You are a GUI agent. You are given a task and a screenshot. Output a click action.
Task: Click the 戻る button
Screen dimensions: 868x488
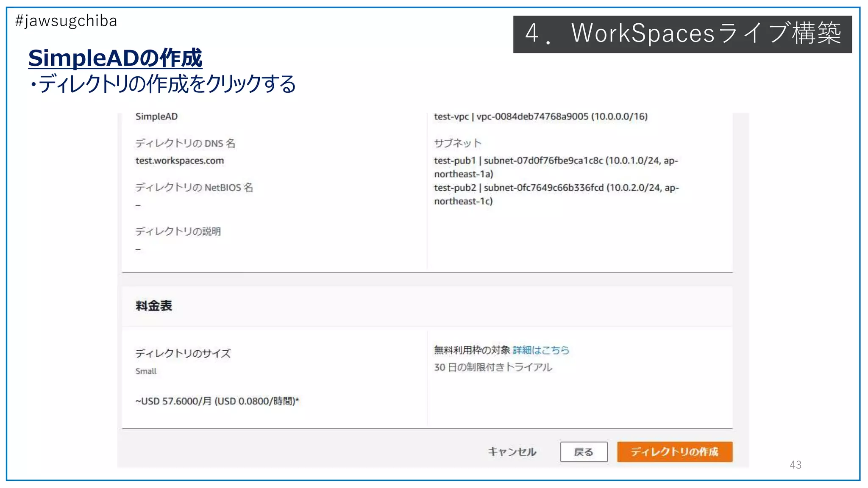click(x=584, y=452)
